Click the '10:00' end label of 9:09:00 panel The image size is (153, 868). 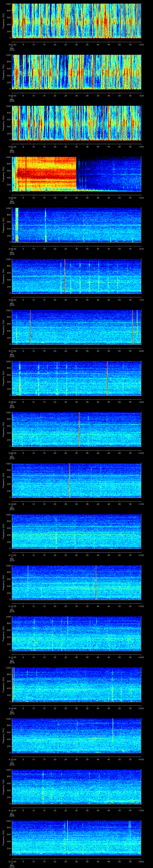coord(141,453)
